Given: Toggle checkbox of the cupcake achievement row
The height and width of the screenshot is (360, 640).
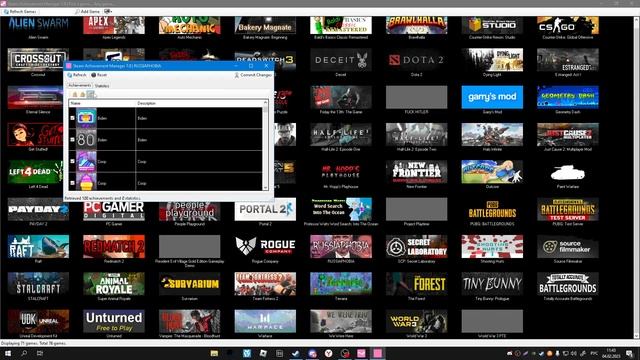Looking at the screenshot, I should point(73,183).
